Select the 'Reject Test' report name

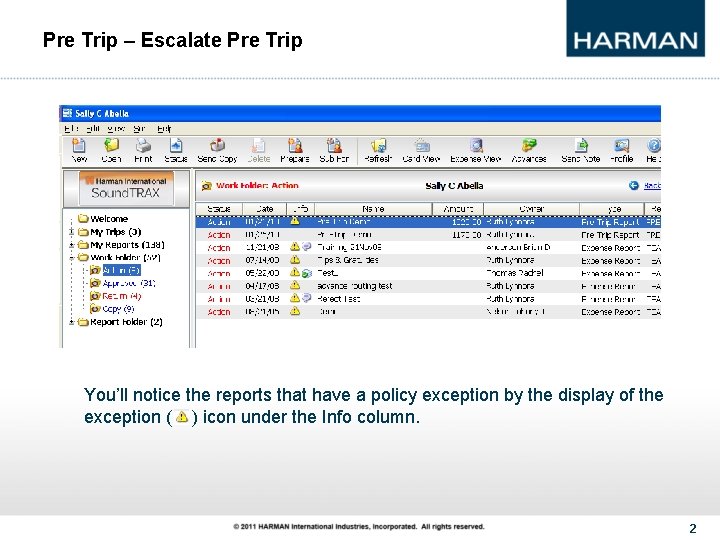[338, 298]
